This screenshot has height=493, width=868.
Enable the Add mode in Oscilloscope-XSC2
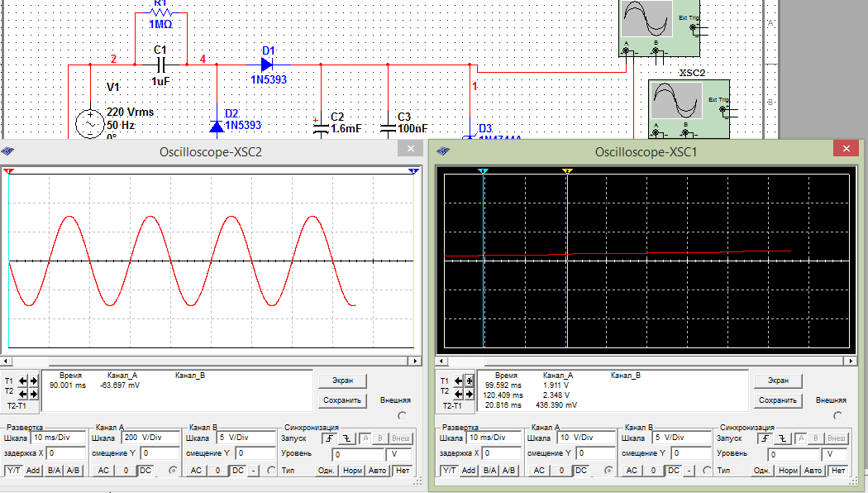(x=33, y=470)
